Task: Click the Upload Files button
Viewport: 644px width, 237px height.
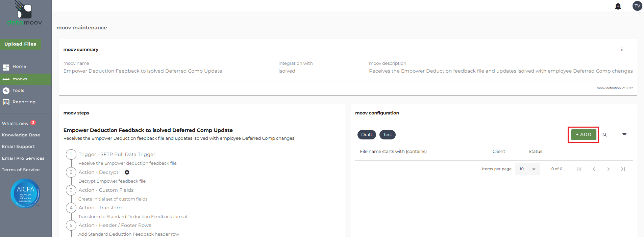Action: coord(20,44)
